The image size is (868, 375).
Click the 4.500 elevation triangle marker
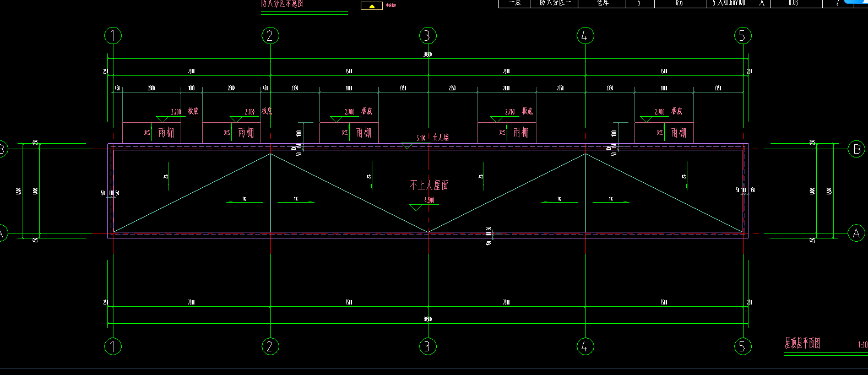[417, 207]
